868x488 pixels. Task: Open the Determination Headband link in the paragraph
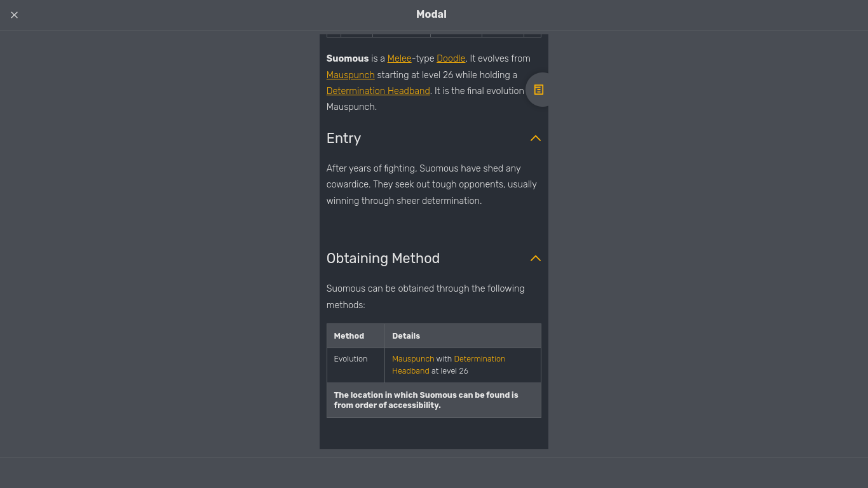(377, 90)
